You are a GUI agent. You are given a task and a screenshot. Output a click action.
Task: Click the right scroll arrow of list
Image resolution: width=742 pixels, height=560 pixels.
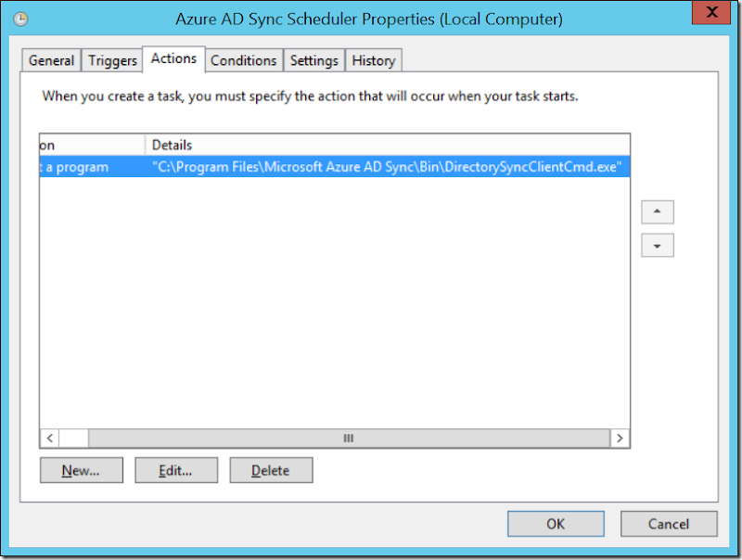pyautogui.click(x=619, y=438)
